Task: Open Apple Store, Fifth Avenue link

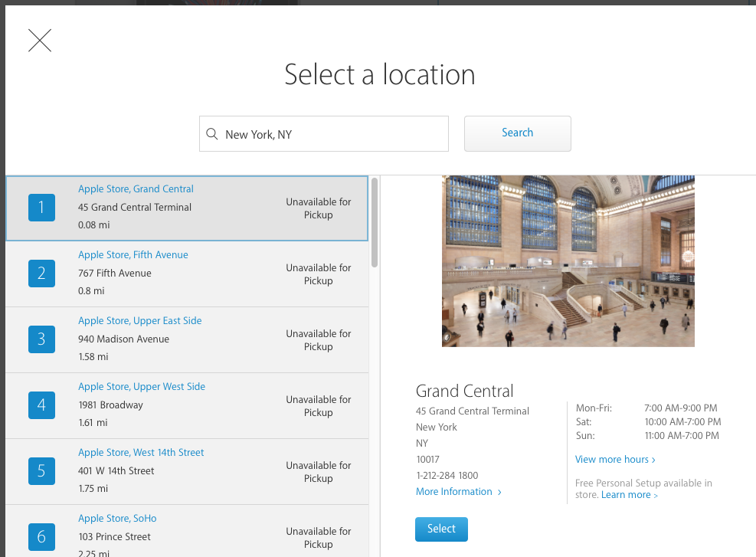Action: 133,254
